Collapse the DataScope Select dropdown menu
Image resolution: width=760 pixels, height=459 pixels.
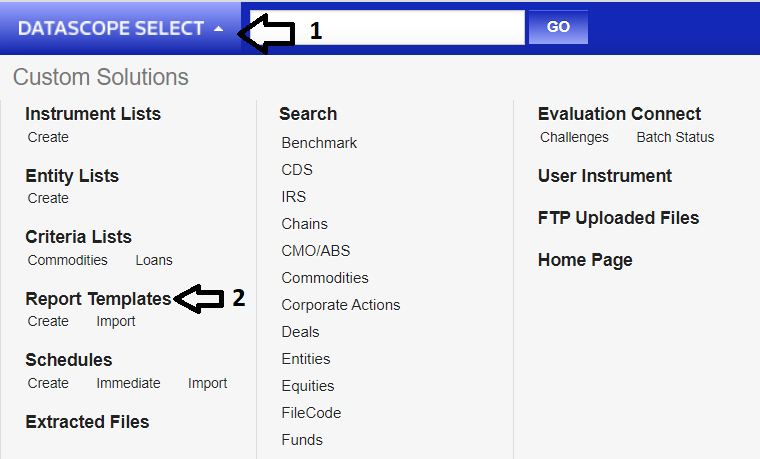[x=120, y=28]
